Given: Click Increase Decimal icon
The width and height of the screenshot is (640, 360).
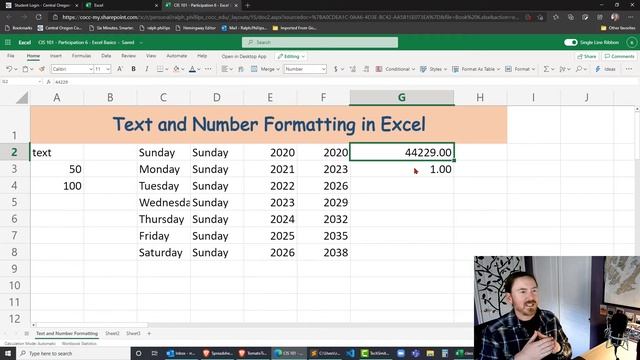Looking at the screenshot, I should [353, 69].
